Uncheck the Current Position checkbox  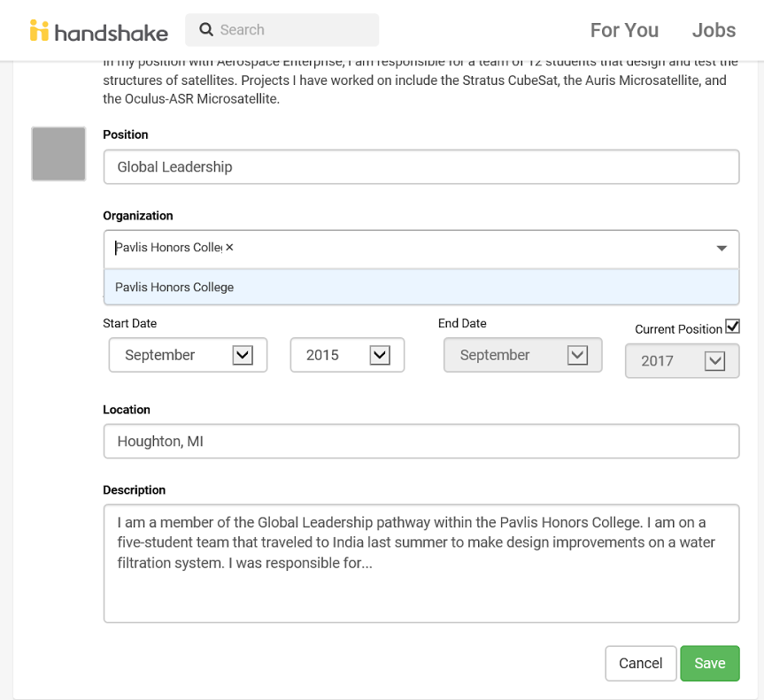(x=732, y=327)
